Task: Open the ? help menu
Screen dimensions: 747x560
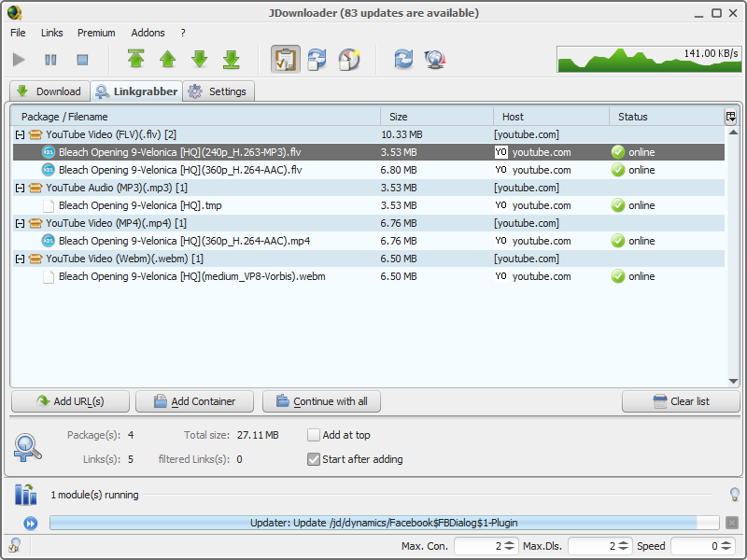Action: coord(183,33)
